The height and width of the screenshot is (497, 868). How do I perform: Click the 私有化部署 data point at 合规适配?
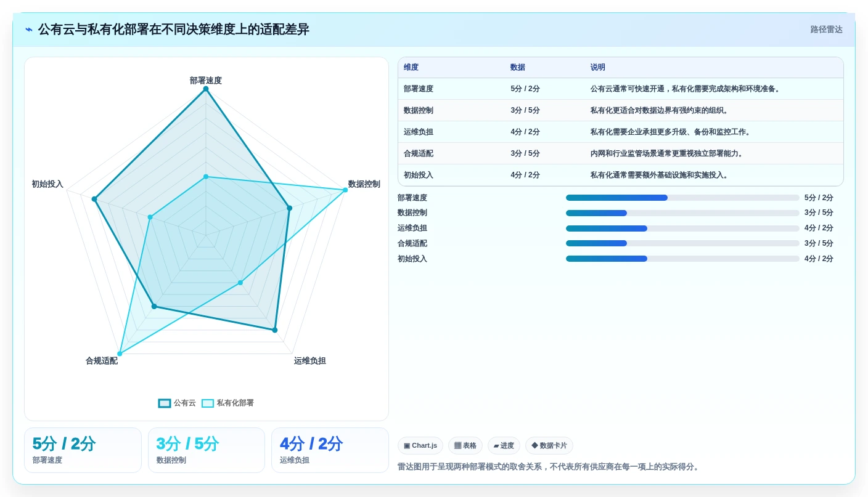120,354
